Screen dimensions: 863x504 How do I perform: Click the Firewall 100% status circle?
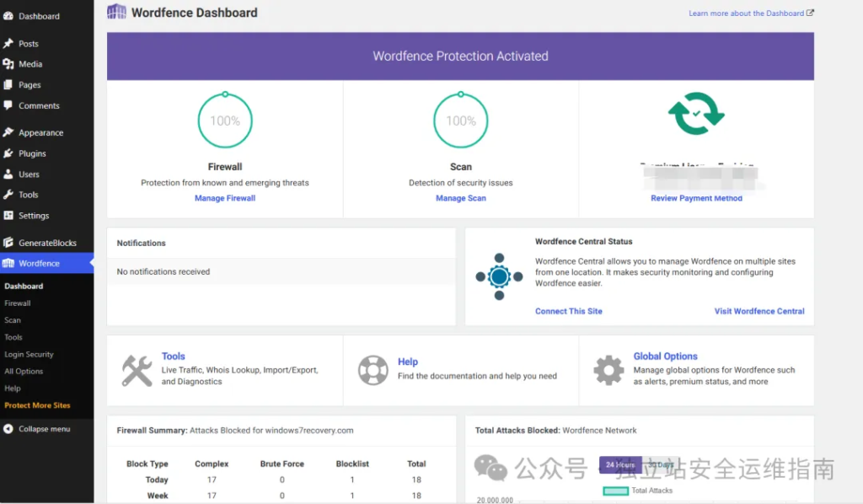click(x=225, y=121)
